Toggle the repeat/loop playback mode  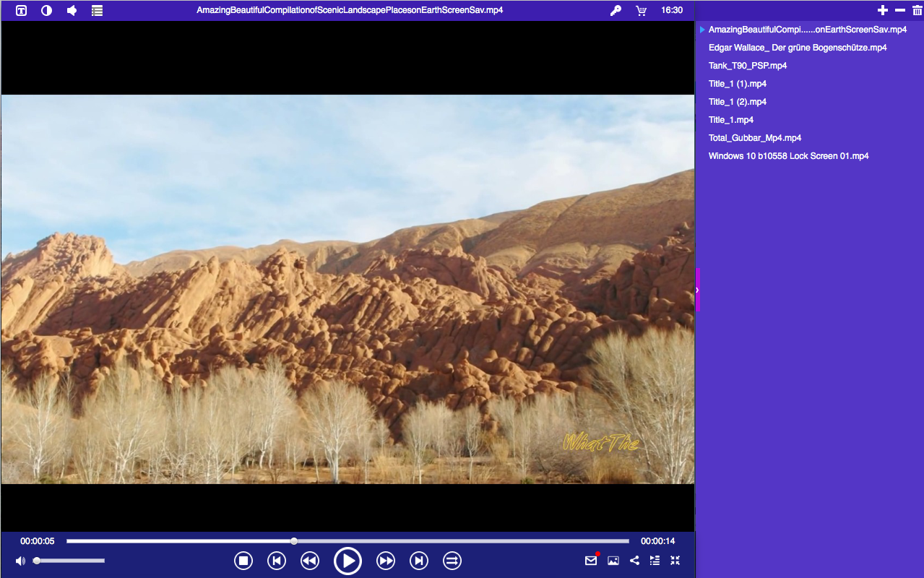click(x=452, y=561)
